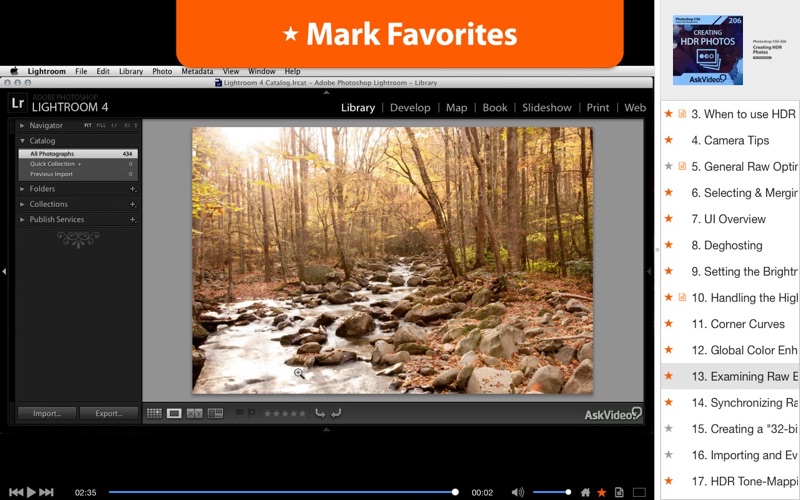The width and height of the screenshot is (800, 500).
Task: Favorite lesson 16. Importing using its star
Action: click(x=668, y=455)
